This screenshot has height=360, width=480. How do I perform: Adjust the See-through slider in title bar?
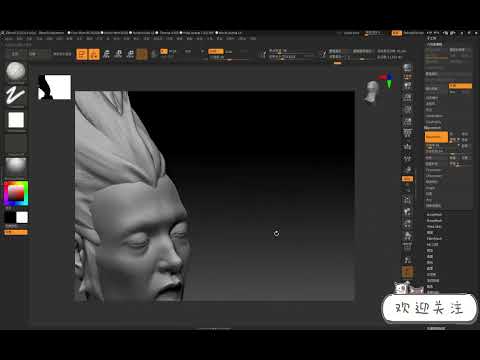point(373,33)
